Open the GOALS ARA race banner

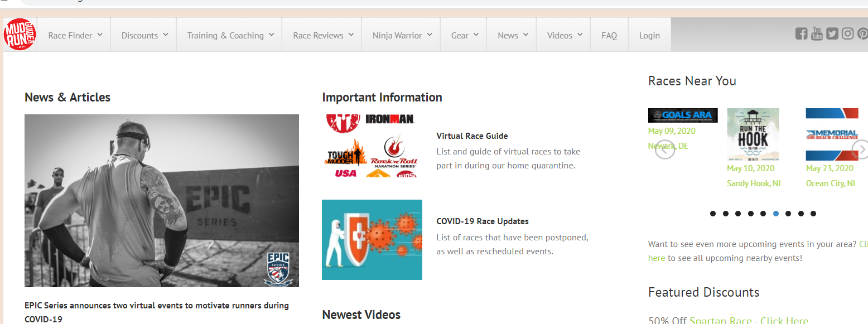(683, 115)
